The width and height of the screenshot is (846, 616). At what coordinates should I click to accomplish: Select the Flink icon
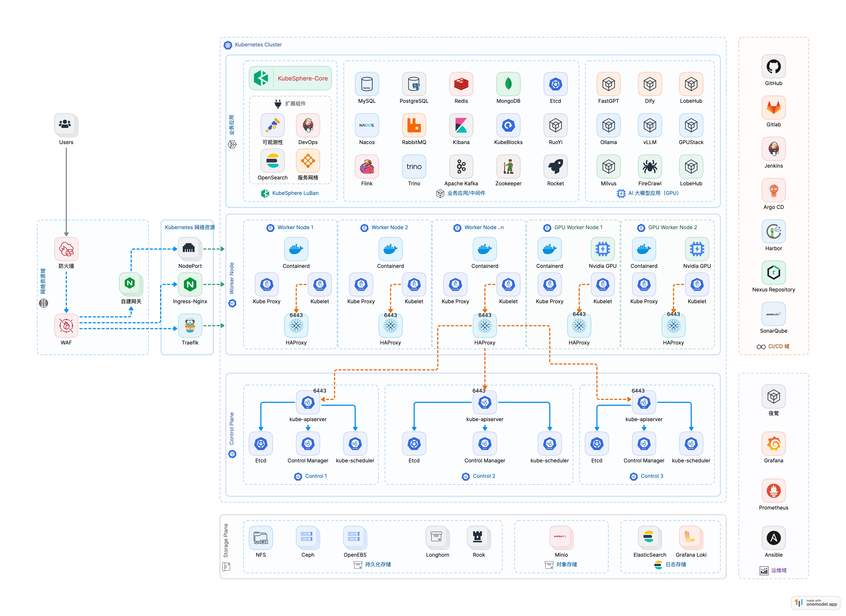(x=367, y=166)
